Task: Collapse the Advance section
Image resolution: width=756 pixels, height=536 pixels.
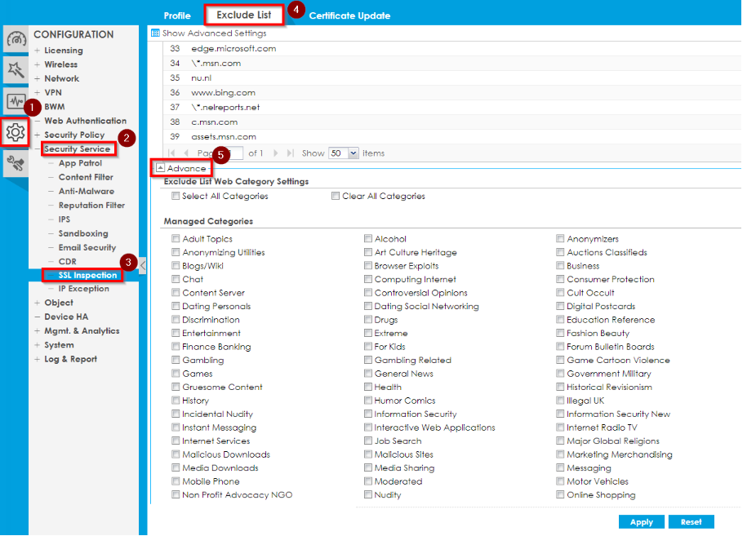Action: 161,168
